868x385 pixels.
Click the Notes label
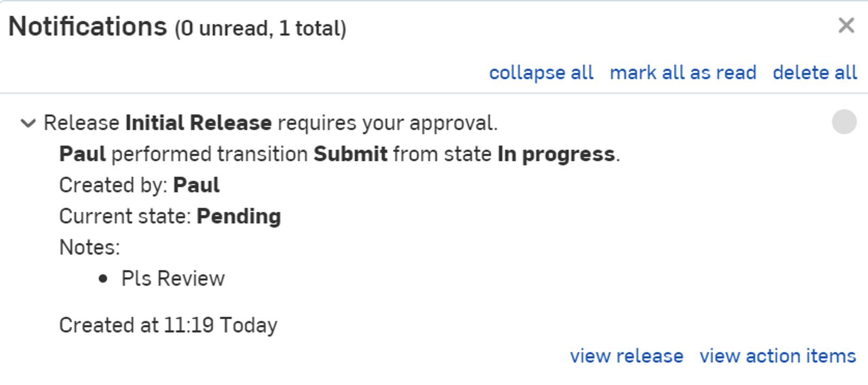coord(90,248)
